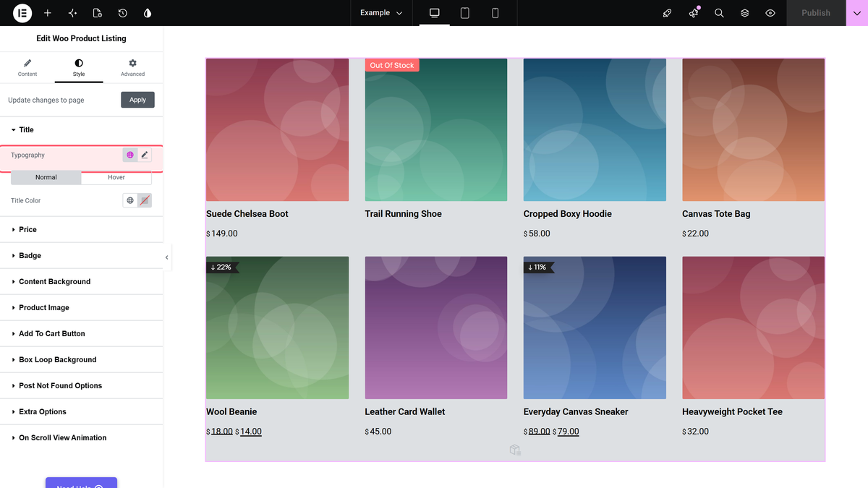Click the Canvas Tote Bag product image
The image size is (868, 488).
click(x=753, y=130)
